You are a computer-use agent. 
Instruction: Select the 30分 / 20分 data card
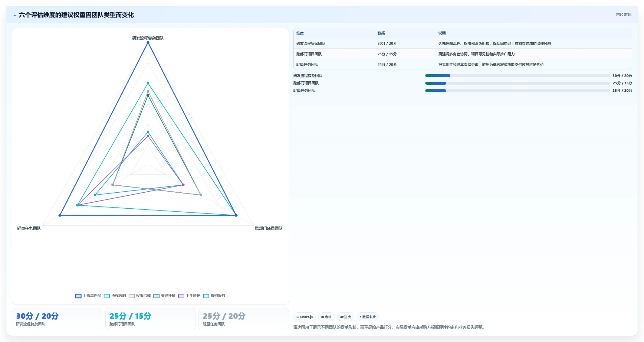[57, 319]
